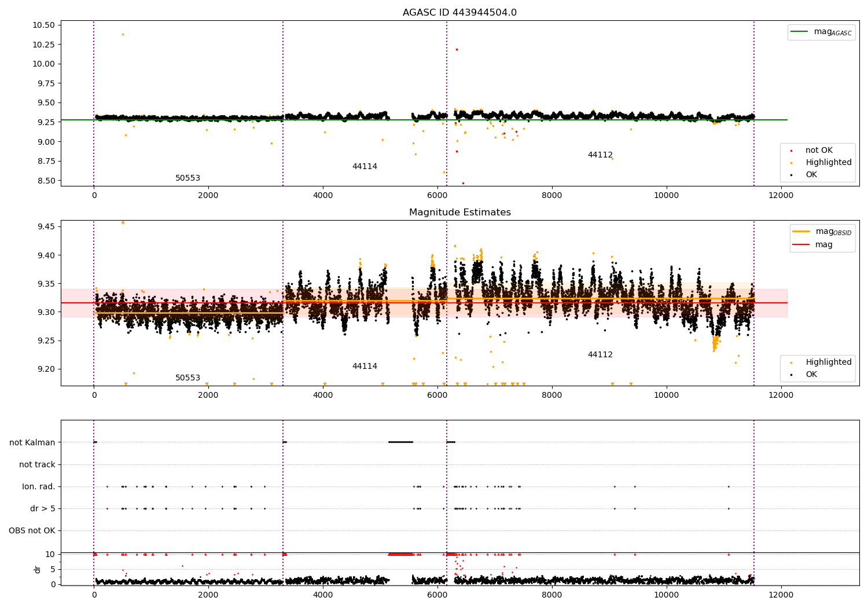This screenshot has height=608, width=868.
Task: Click the 4000 x-axis tick of Magnitude Estimates plot
Action: pos(323,395)
